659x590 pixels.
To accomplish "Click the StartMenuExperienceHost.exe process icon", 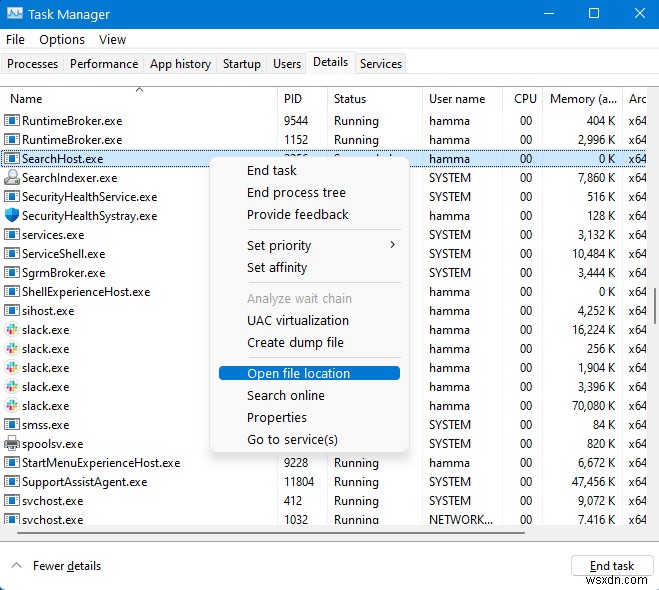I will coord(12,463).
